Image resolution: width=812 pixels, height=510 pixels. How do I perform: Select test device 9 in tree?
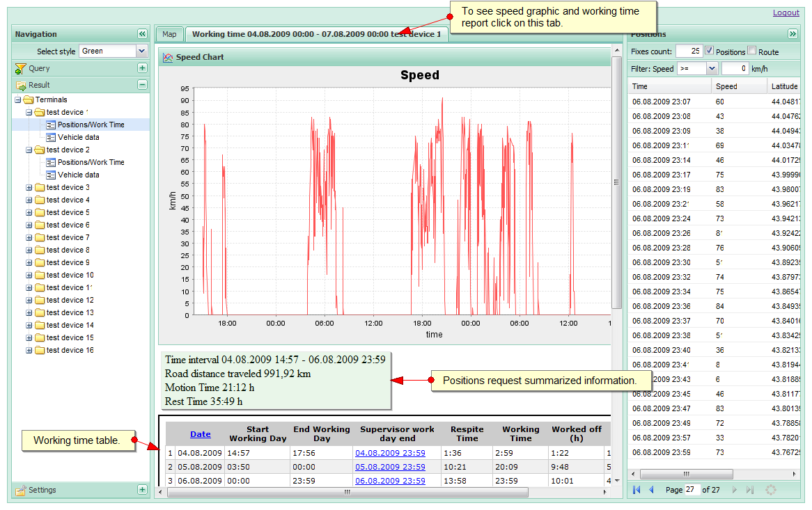pos(68,263)
